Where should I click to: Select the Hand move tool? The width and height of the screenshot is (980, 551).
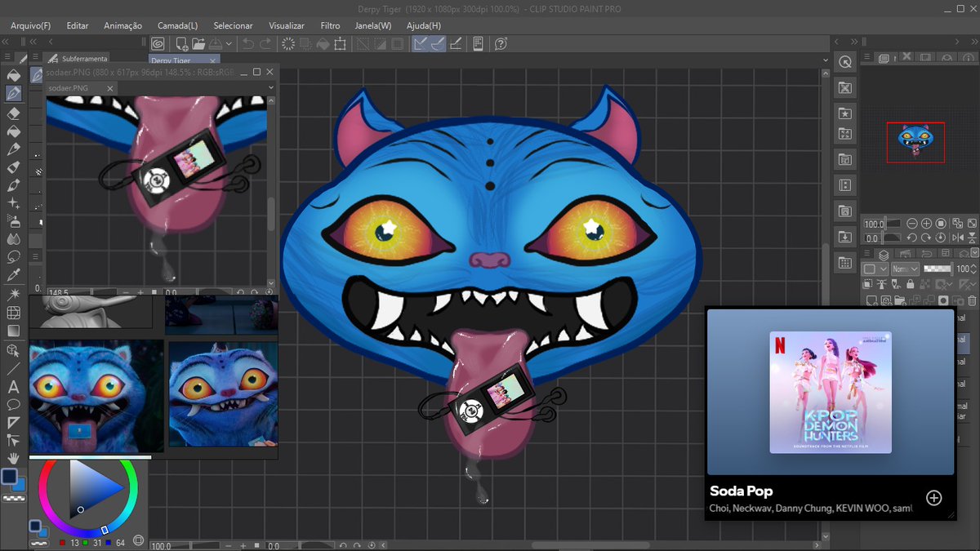(x=13, y=460)
